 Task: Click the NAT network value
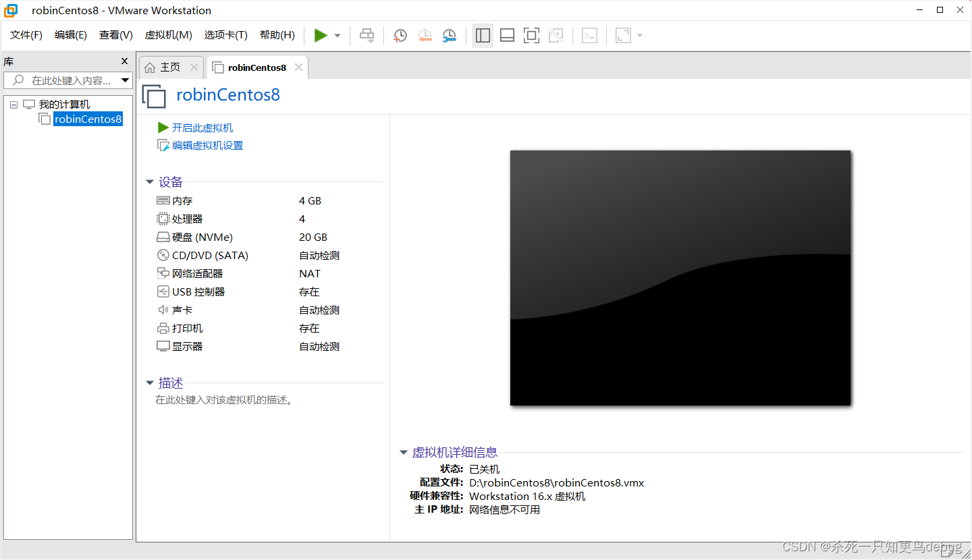(x=310, y=274)
